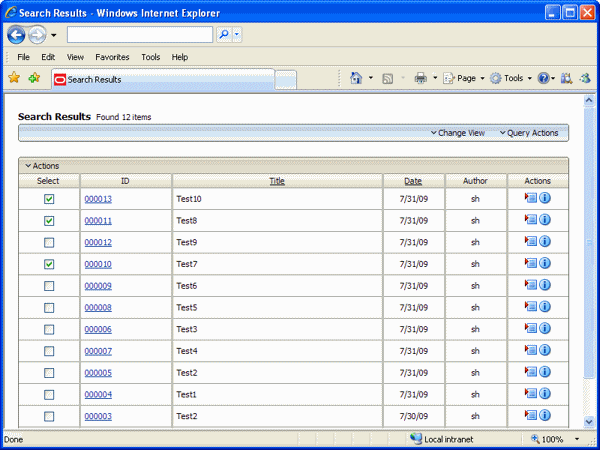Click the browser Forward arrow button
This screenshot has height=450, width=600.
pos(37,35)
